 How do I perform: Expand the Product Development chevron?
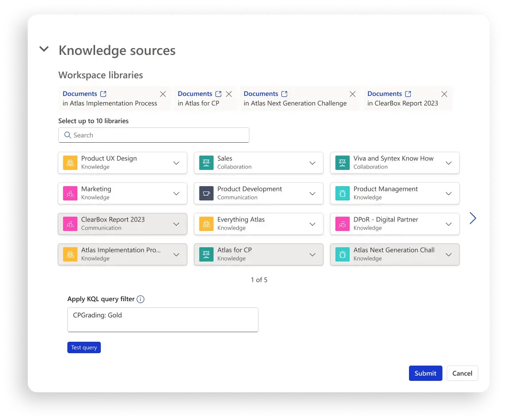click(x=312, y=194)
